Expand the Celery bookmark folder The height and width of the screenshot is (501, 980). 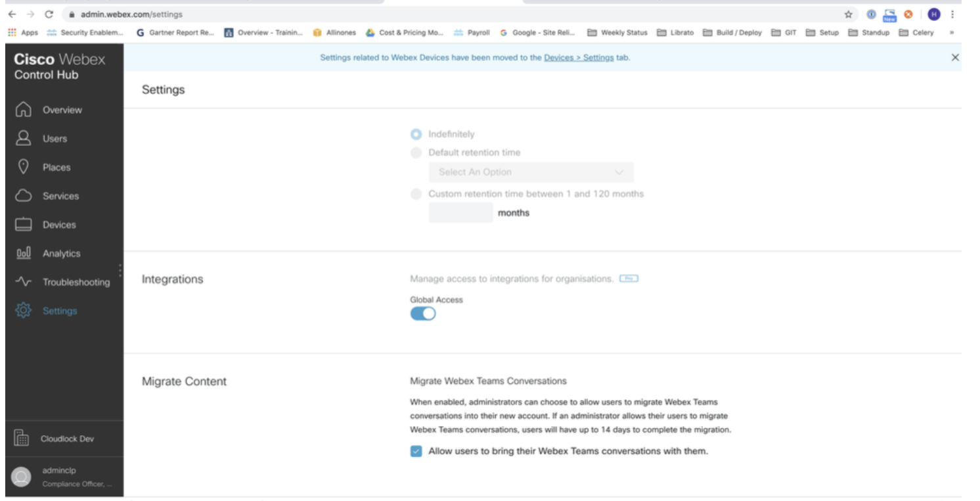click(x=916, y=32)
